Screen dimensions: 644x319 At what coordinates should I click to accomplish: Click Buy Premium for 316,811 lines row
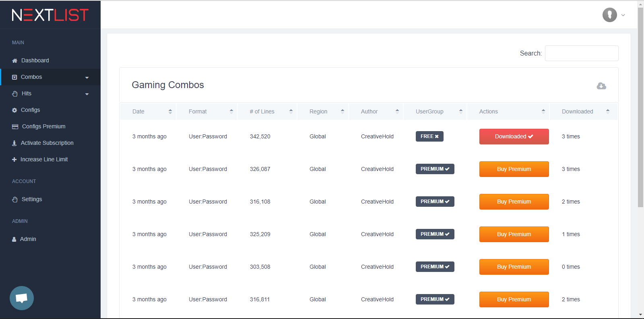click(x=514, y=299)
